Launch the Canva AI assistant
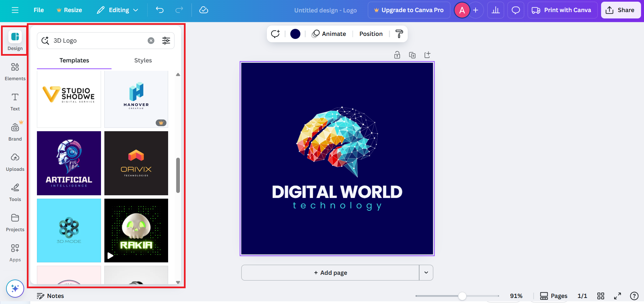 click(15, 288)
